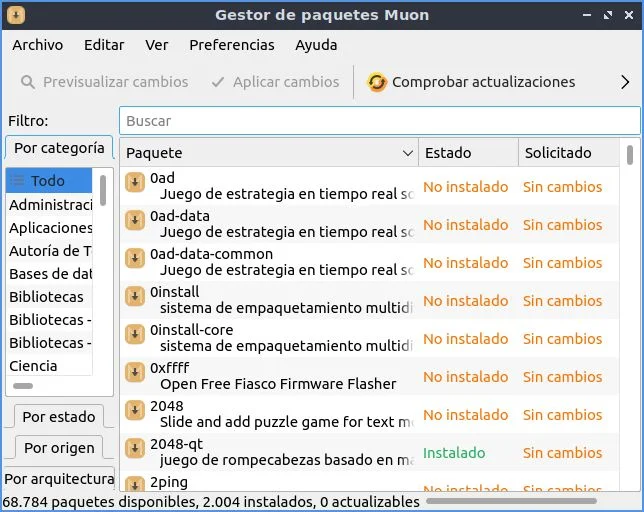Click the package icon for 2ping
Viewport: 644px width, 512px height.
(135, 484)
